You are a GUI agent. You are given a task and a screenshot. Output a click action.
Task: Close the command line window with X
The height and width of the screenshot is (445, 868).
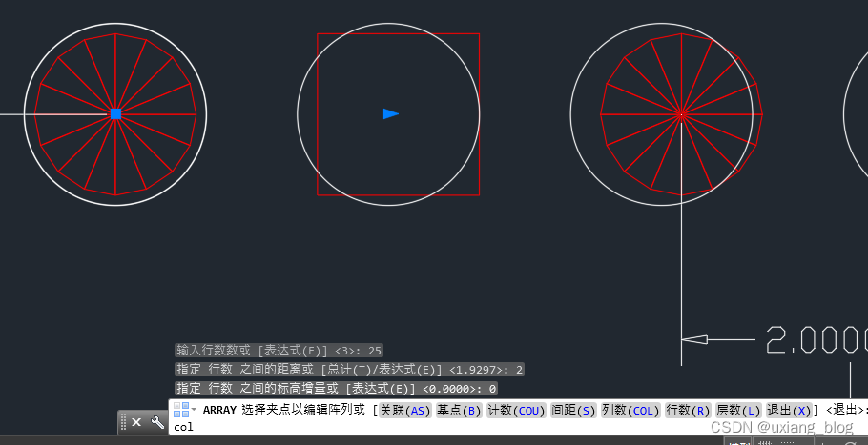(136, 422)
